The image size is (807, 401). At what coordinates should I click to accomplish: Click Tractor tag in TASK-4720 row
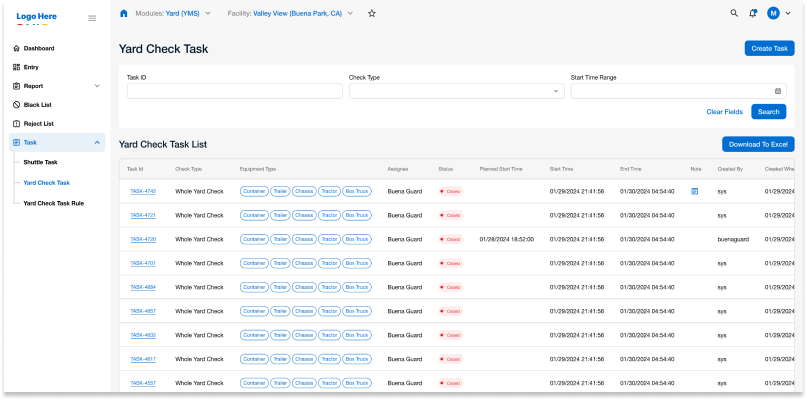coord(329,239)
